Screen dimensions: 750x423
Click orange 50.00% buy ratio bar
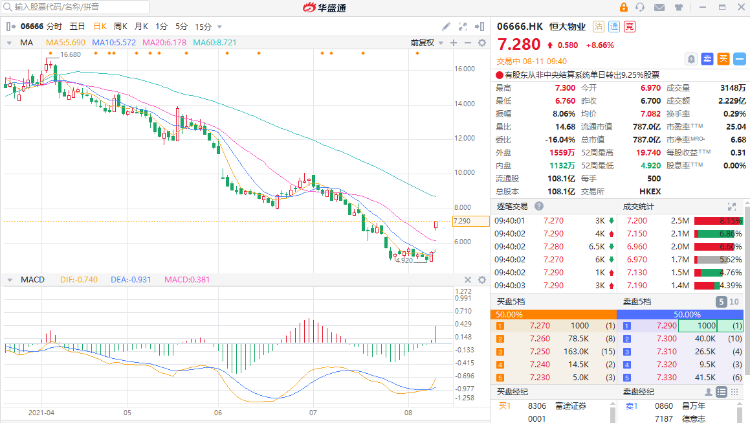[x=553, y=314]
